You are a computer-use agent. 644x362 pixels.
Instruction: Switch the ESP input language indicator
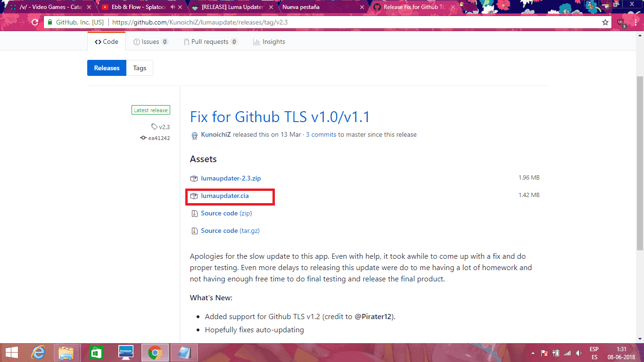point(594,353)
